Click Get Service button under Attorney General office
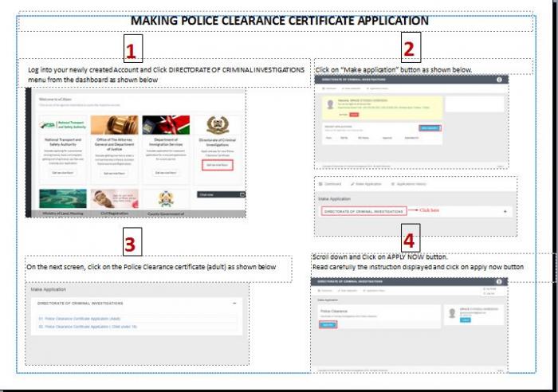 [114, 174]
